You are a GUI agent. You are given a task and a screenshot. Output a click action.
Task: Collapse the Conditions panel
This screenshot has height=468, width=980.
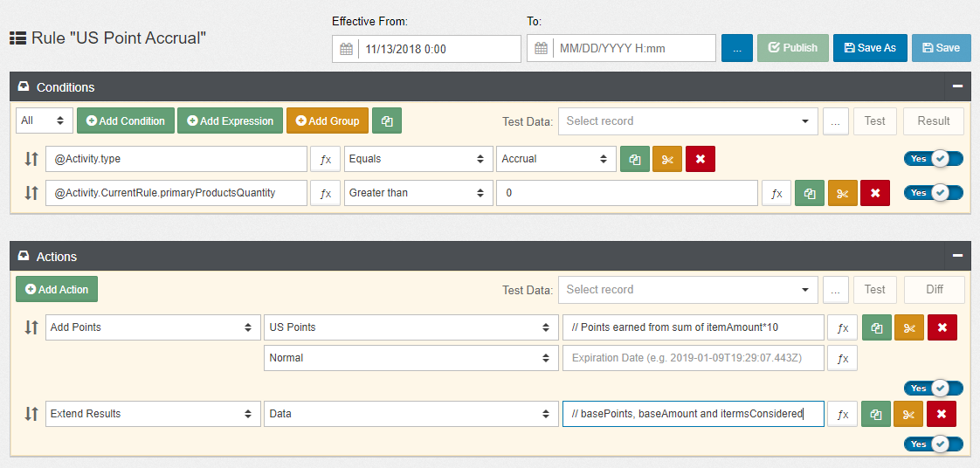(x=957, y=87)
